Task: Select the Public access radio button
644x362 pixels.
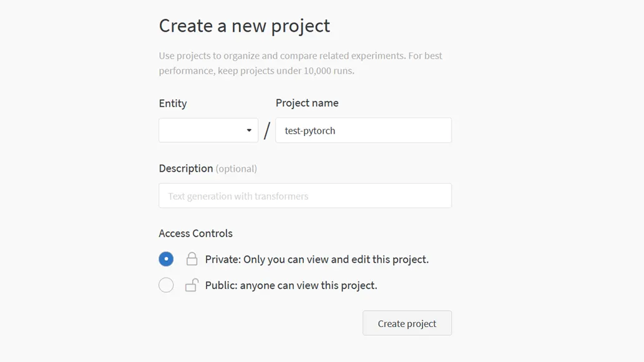Action: click(166, 285)
